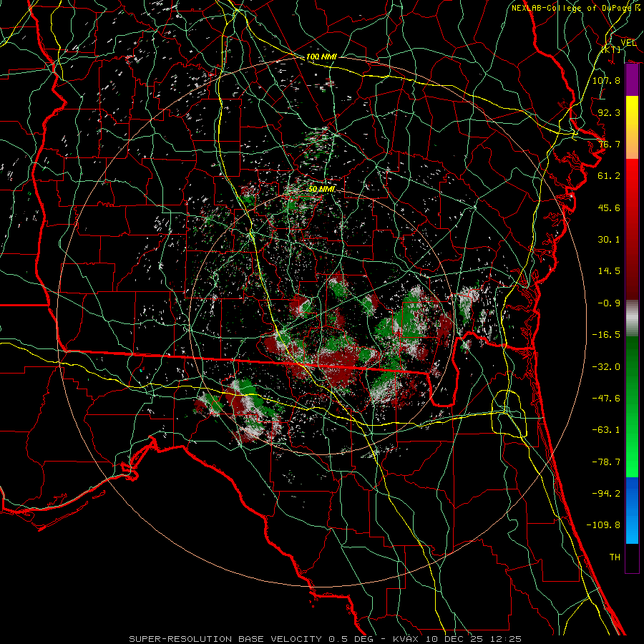Select the -16.5 legend value
Screen dimensions: 644x644
[606, 335]
